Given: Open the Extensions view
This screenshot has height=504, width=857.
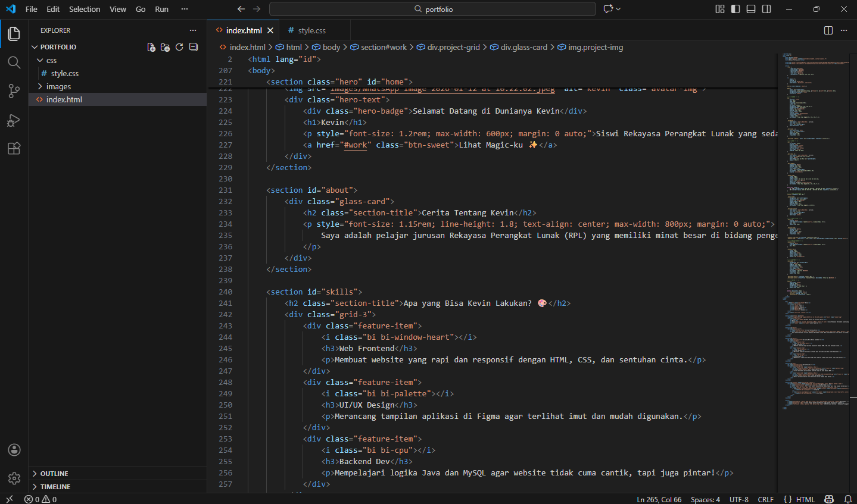Looking at the screenshot, I should 14,149.
